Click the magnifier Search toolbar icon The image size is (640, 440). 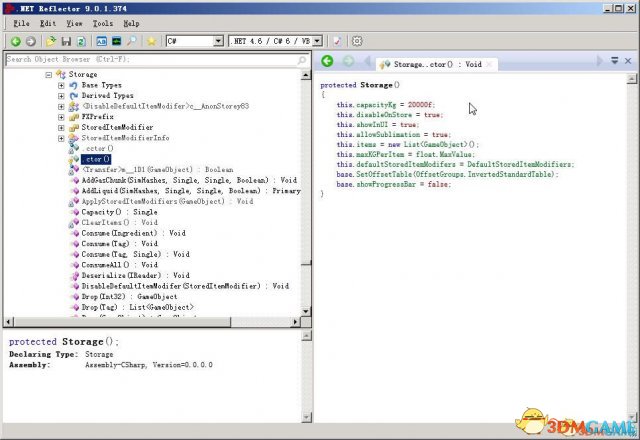point(131,41)
